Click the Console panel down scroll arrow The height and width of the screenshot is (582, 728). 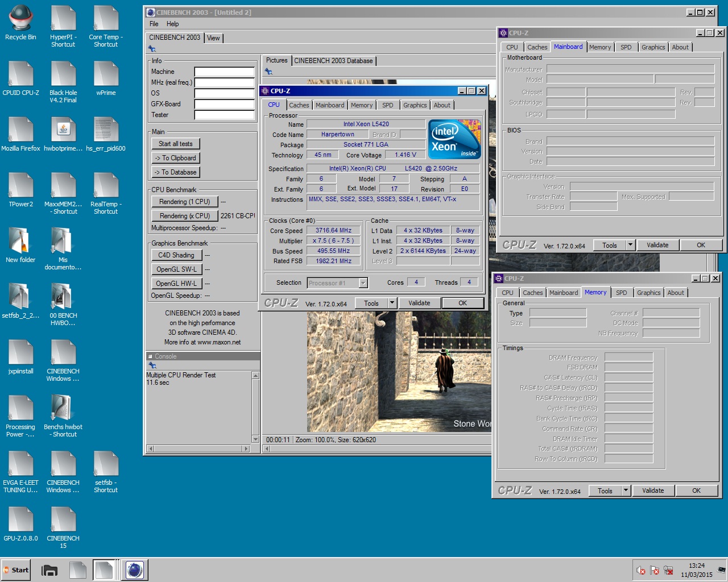tap(255, 439)
